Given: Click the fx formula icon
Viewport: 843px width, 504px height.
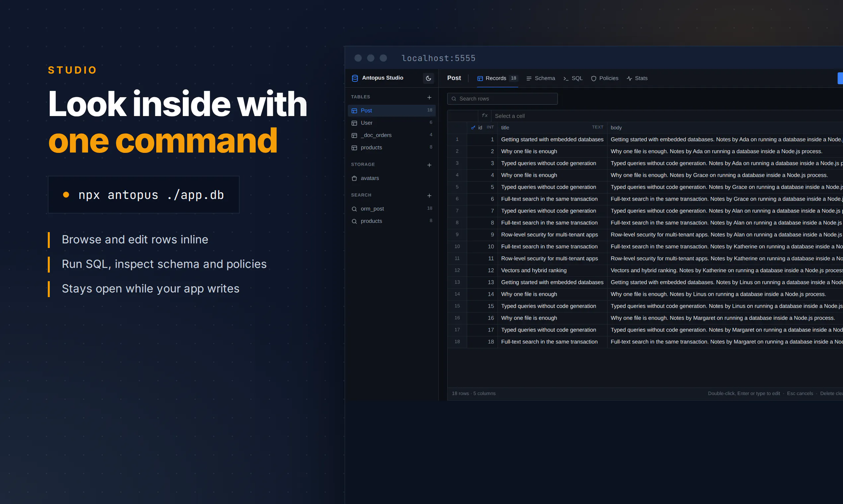Looking at the screenshot, I should pos(484,116).
